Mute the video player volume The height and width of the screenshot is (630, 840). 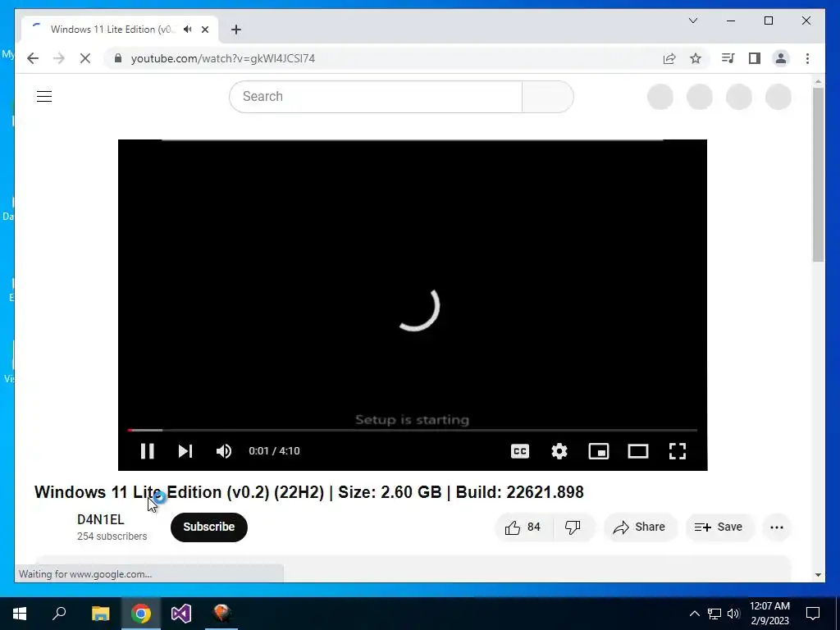224,451
